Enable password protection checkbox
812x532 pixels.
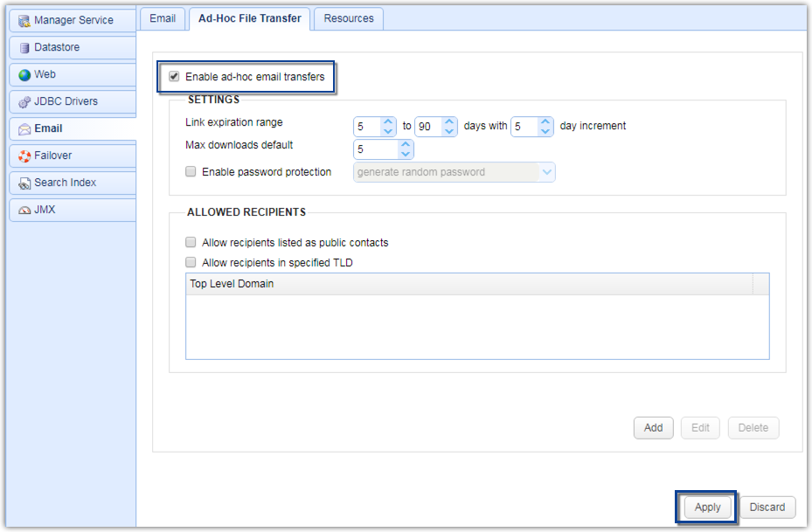[191, 171]
